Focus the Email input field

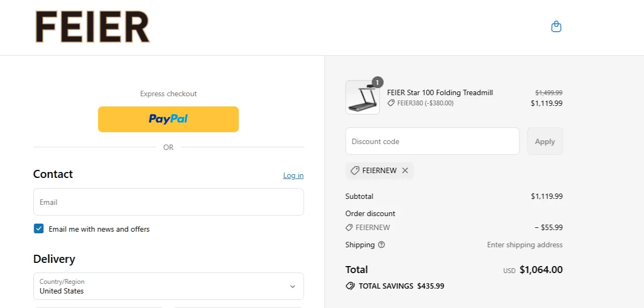(169, 202)
